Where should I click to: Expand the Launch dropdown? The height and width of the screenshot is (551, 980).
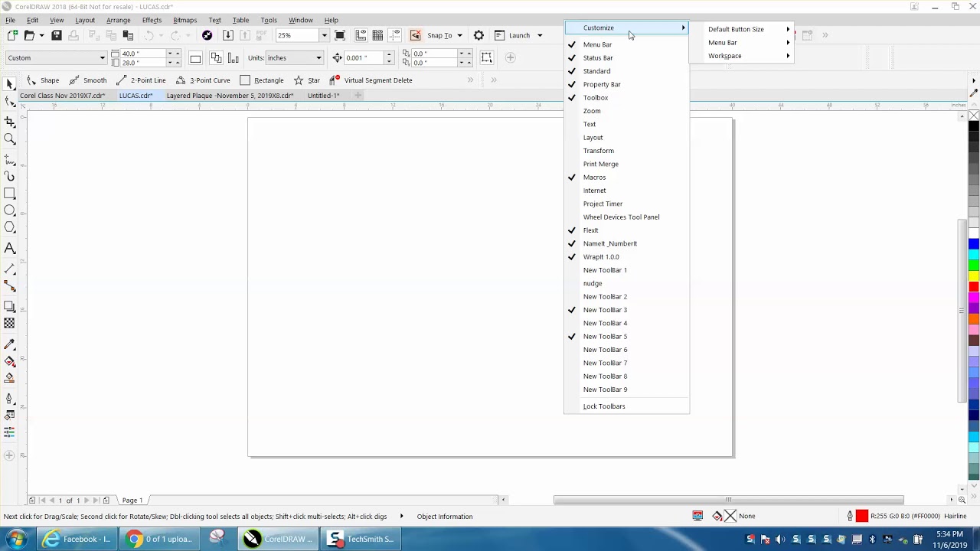[x=539, y=35]
